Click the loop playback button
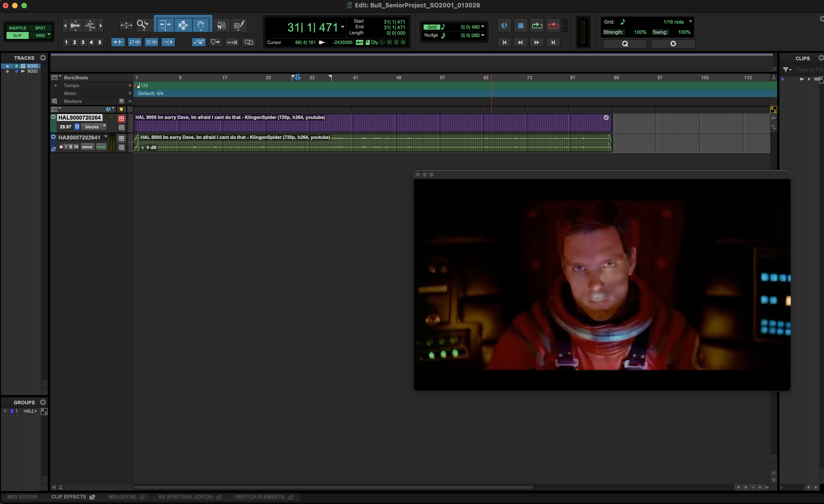 (537, 25)
